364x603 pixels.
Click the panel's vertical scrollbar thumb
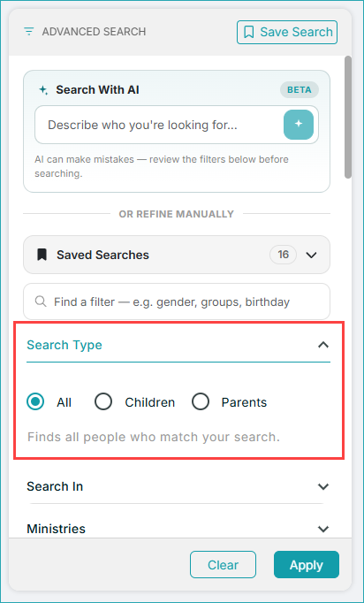point(348,118)
